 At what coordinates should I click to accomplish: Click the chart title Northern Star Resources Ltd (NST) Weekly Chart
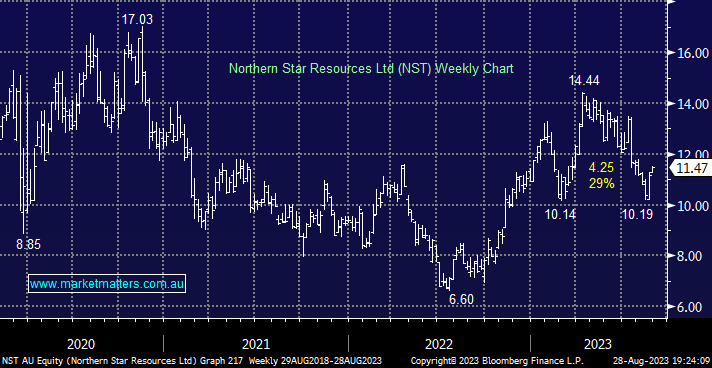(371, 69)
